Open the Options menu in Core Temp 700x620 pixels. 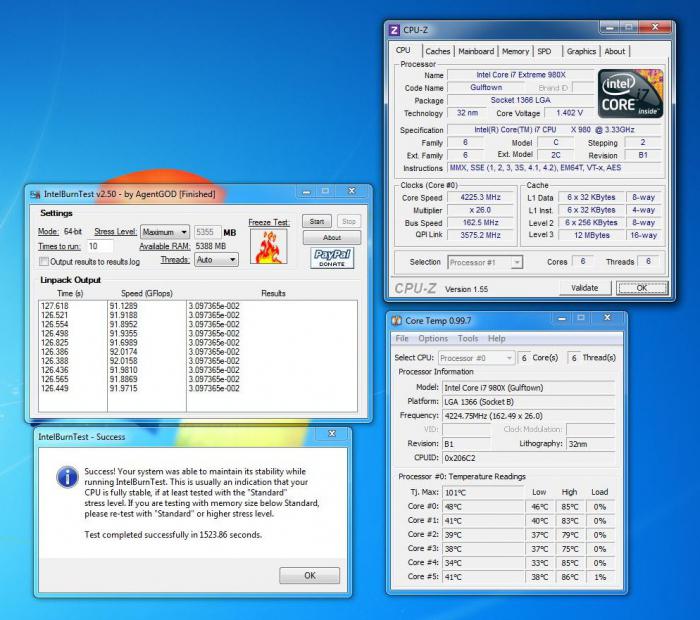click(433, 338)
